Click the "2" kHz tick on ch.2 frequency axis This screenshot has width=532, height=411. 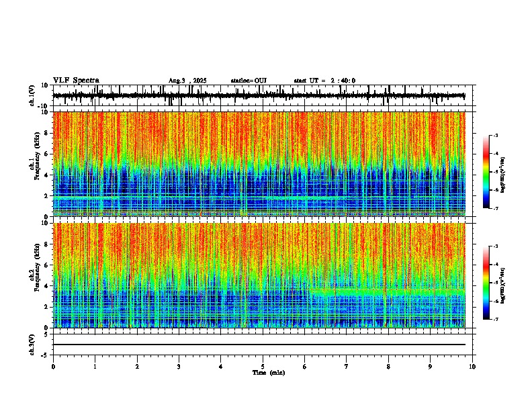(x=47, y=307)
